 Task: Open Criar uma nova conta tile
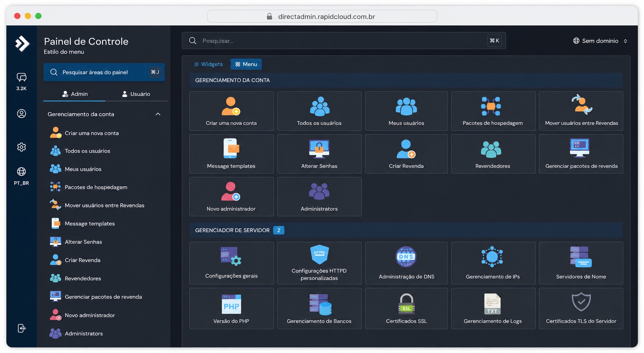tap(231, 111)
